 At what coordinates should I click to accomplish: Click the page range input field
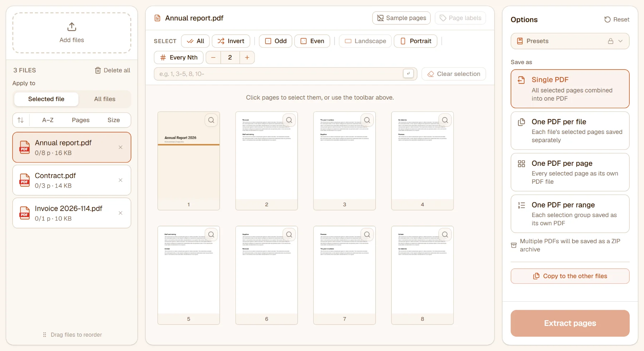click(286, 74)
